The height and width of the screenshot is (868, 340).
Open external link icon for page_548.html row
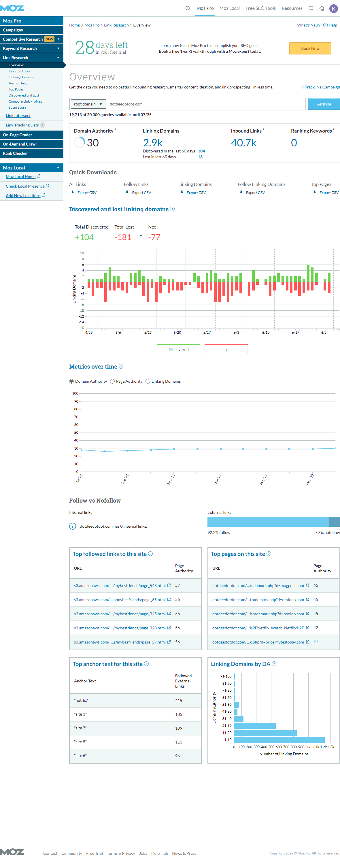[x=169, y=585]
